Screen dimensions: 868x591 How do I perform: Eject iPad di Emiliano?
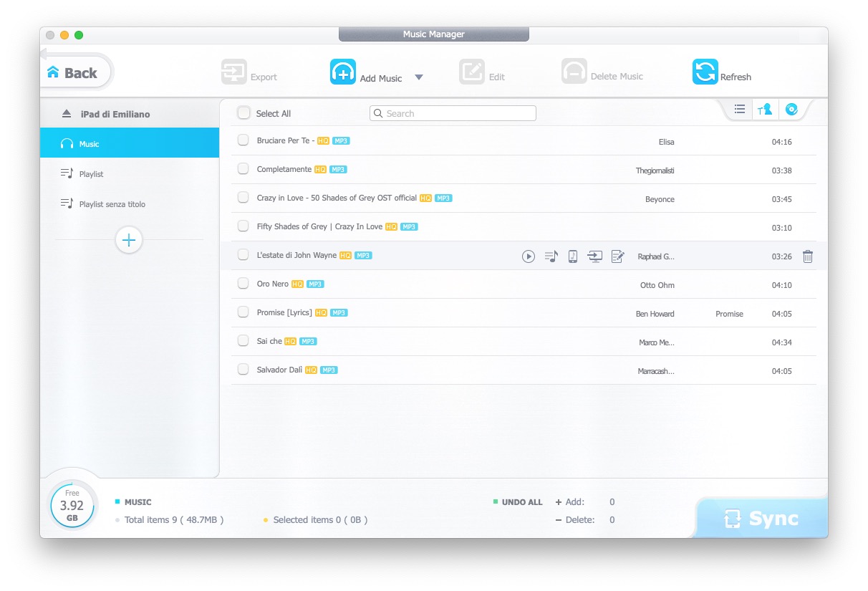pos(67,114)
